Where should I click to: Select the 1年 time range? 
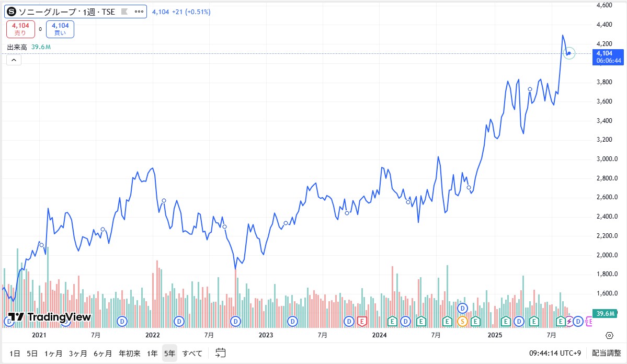click(x=152, y=353)
